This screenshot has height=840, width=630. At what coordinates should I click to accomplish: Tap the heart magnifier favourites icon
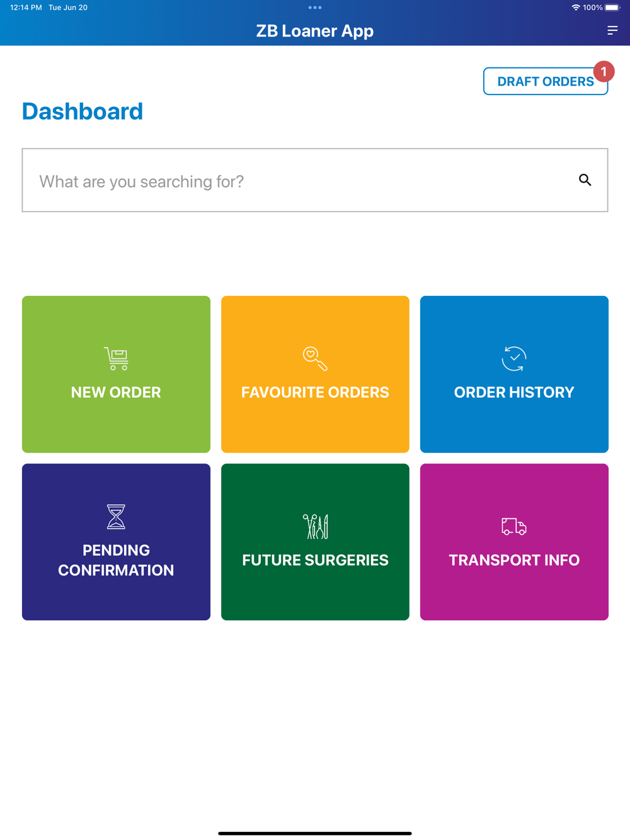tap(315, 358)
